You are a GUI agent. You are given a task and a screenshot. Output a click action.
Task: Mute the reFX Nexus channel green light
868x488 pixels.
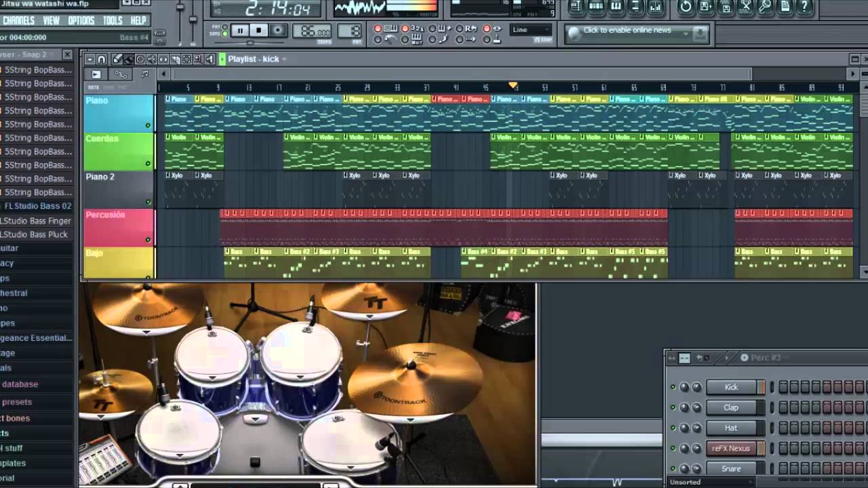673,448
